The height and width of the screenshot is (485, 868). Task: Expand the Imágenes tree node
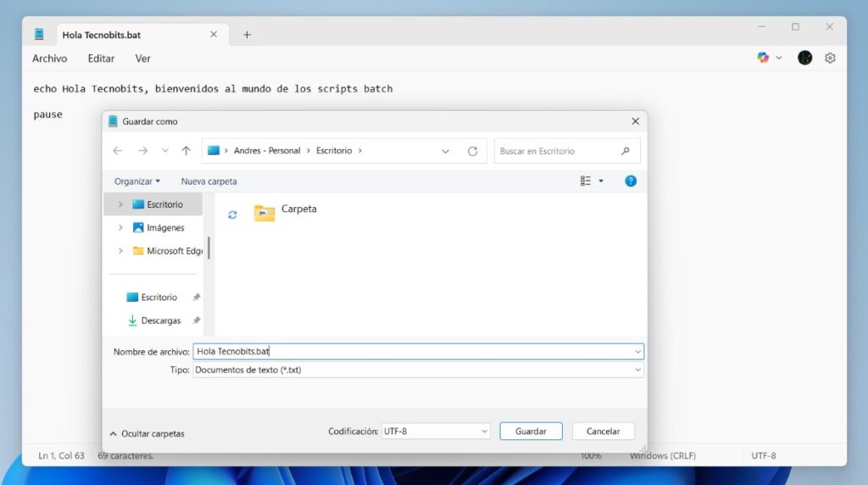(120, 227)
